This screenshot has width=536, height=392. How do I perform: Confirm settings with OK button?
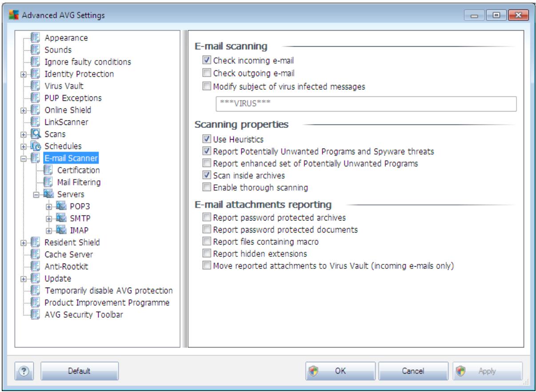click(x=340, y=370)
